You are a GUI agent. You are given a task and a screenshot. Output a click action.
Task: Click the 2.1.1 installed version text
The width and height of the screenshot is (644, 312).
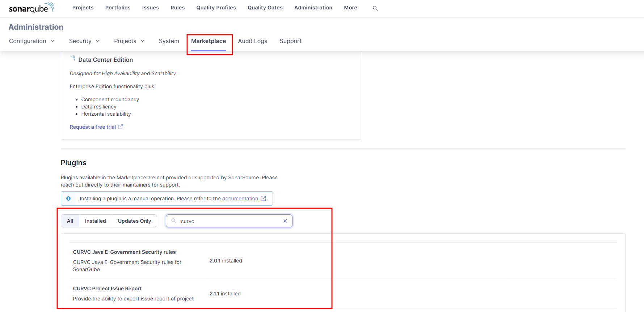click(225, 294)
